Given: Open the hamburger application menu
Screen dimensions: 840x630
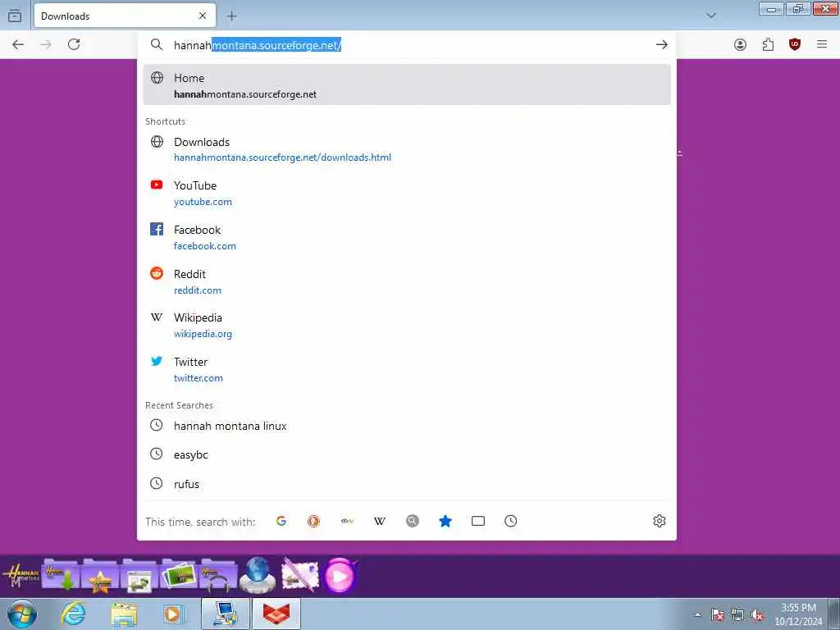Looking at the screenshot, I should tap(822, 44).
